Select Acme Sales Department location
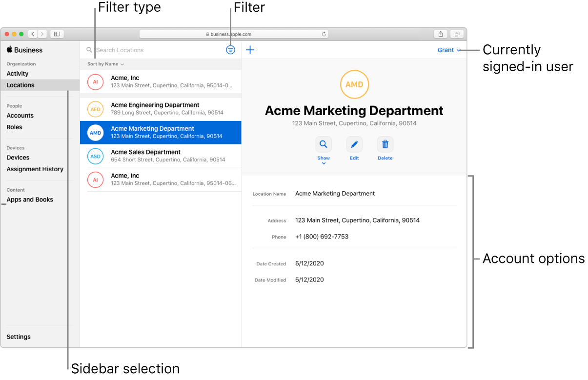588x380 pixels. (160, 156)
